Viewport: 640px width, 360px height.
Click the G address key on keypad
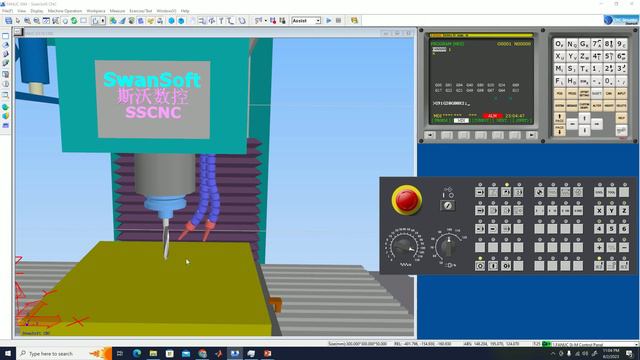(584, 44)
